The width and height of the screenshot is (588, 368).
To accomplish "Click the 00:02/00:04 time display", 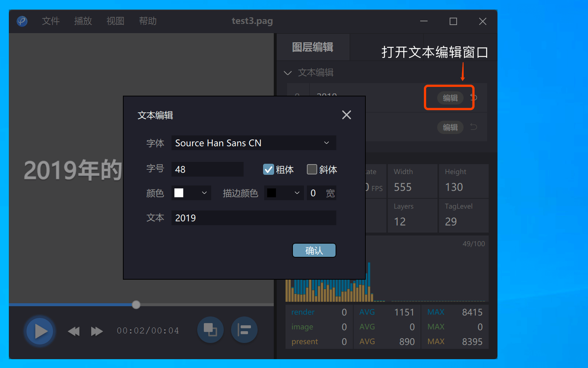I will [148, 331].
